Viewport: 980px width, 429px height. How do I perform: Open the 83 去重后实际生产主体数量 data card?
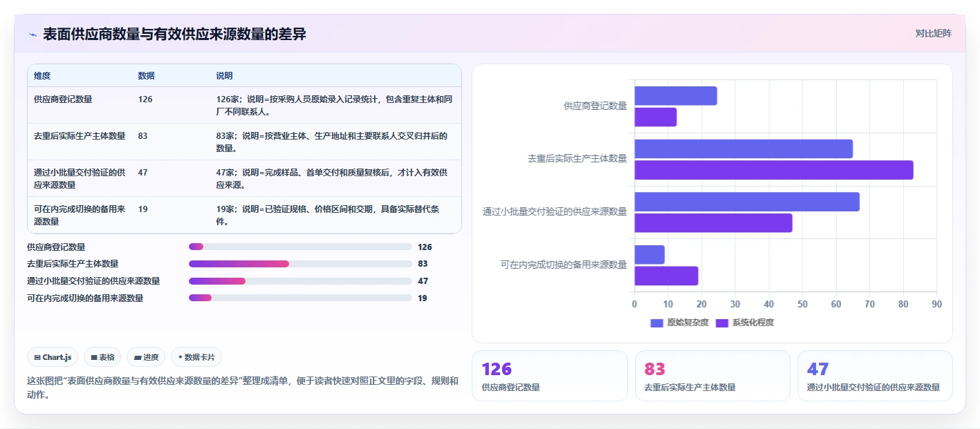click(x=712, y=376)
